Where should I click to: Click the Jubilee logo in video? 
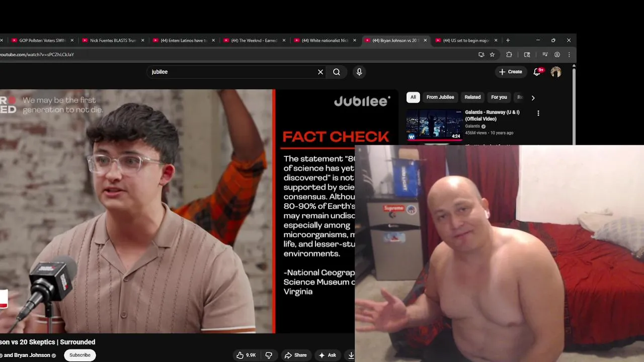tap(362, 102)
